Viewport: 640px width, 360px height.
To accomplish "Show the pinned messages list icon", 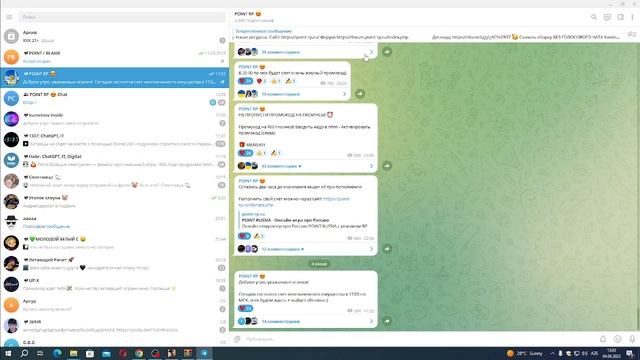I will [631, 34].
